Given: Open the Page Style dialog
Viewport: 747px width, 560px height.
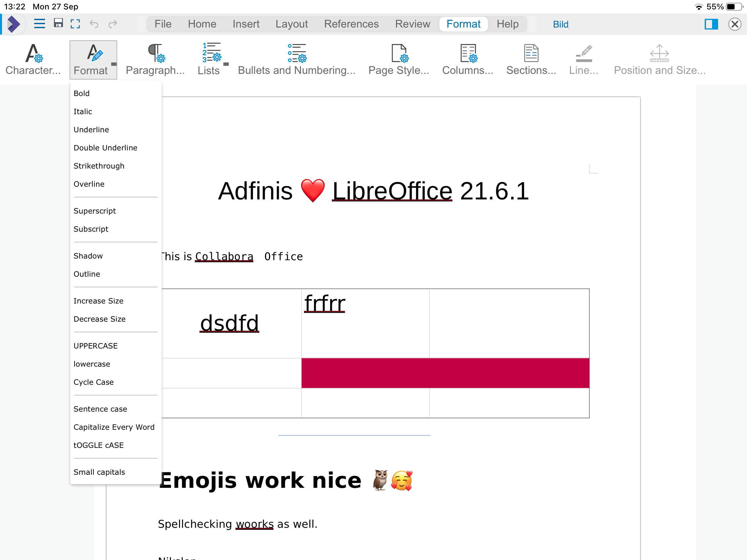Looking at the screenshot, I should [x=398, y=59].
